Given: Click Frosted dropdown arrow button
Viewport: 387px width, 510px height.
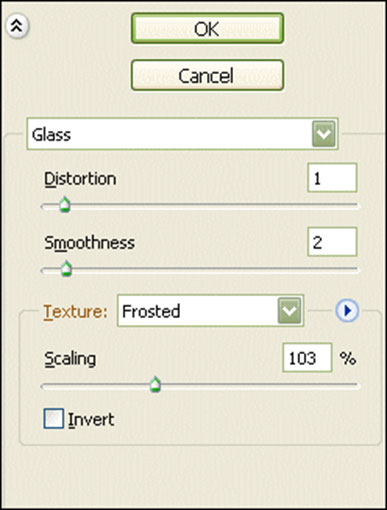Looking at the screenshot, I should point(289,311).
